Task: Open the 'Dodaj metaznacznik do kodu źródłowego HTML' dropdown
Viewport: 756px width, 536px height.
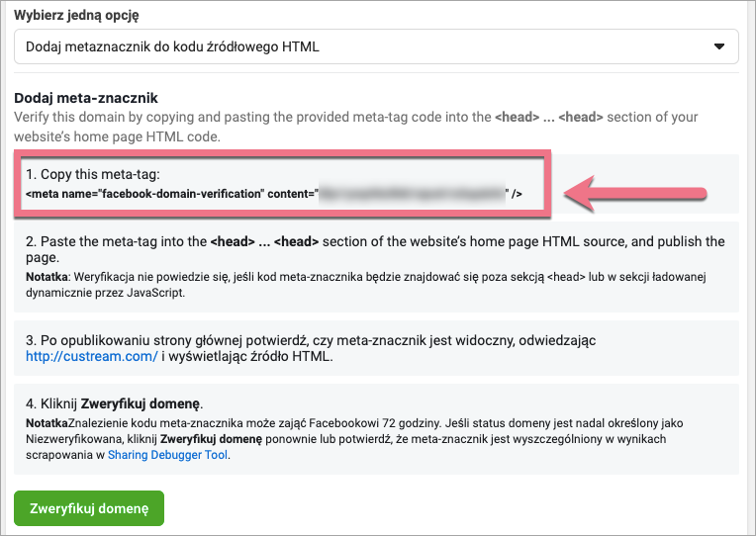Action: coord(376,46)
